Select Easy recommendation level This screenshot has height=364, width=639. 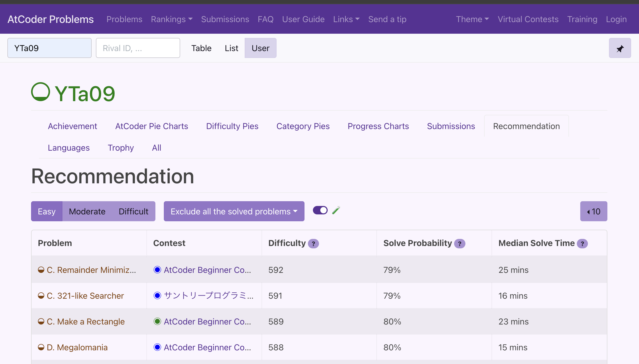coord(47,211)
